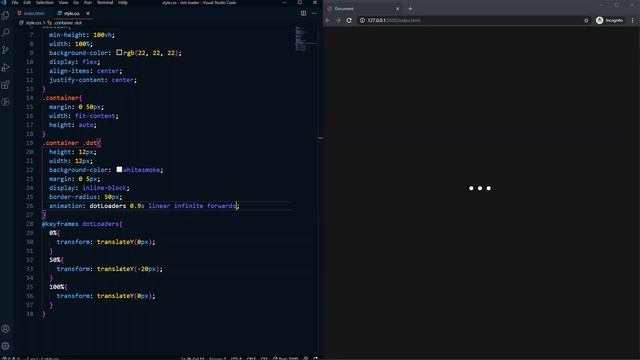Viewport: 640px width, 360px height.
Task: Click the Go Live button in status bar
Action: (x=287, y=358)
